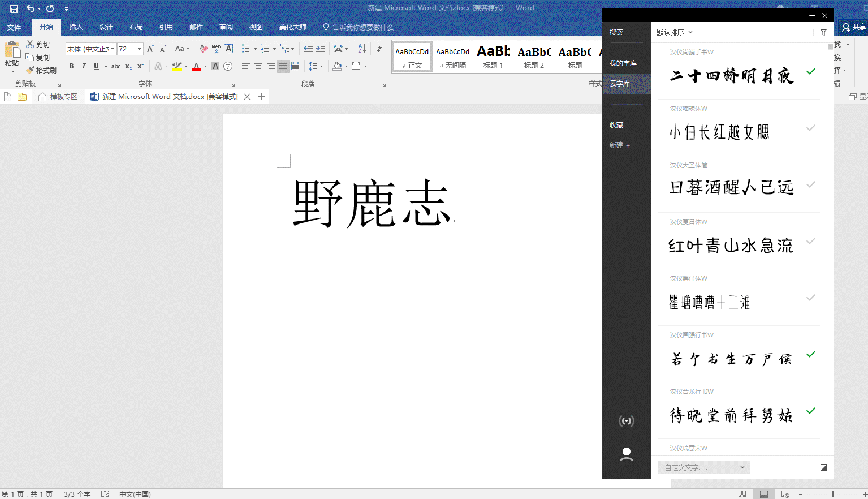The image size is (868, 499).
Task: Toggle Underline formatting
Action: [96, 66]
